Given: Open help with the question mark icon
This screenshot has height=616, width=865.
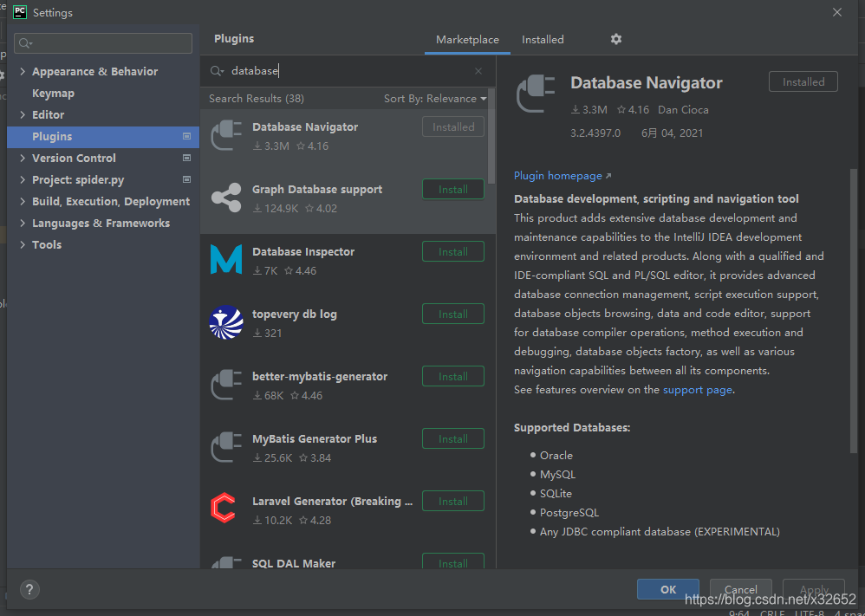Looking at the screenshot, I should [29, 589].
